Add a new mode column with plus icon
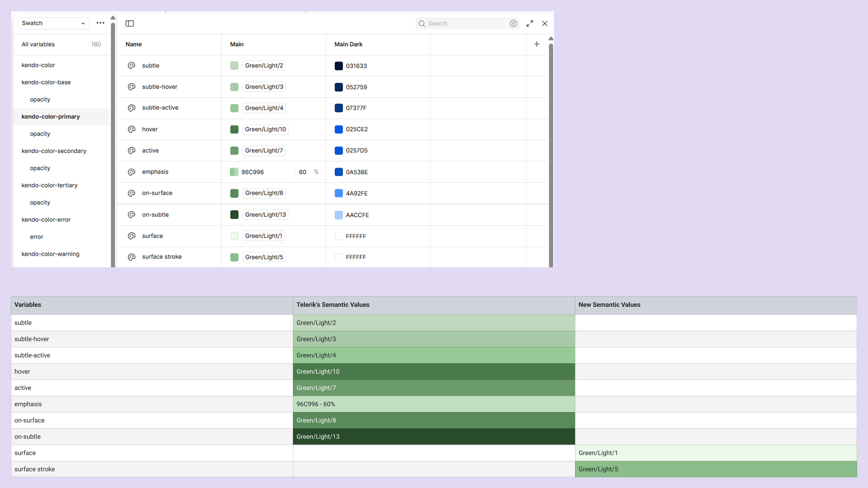 click(x=537, y=44)
